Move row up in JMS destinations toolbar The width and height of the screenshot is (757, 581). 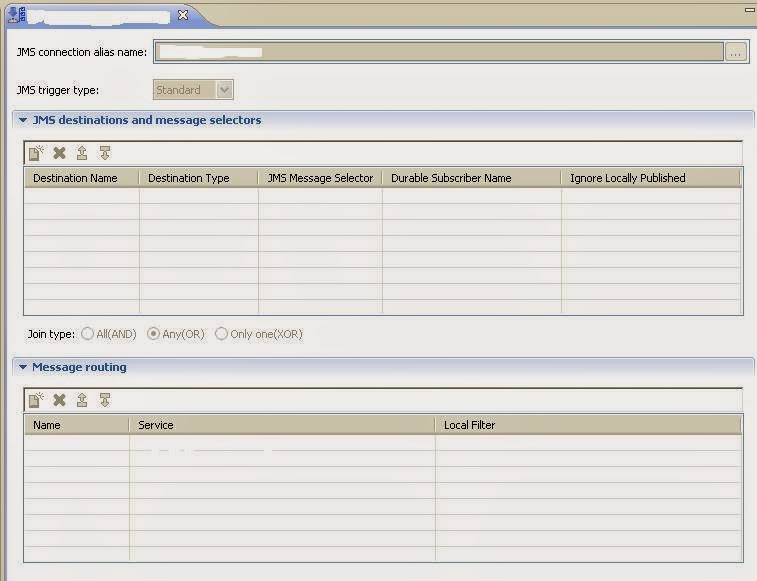pos(82,153)
